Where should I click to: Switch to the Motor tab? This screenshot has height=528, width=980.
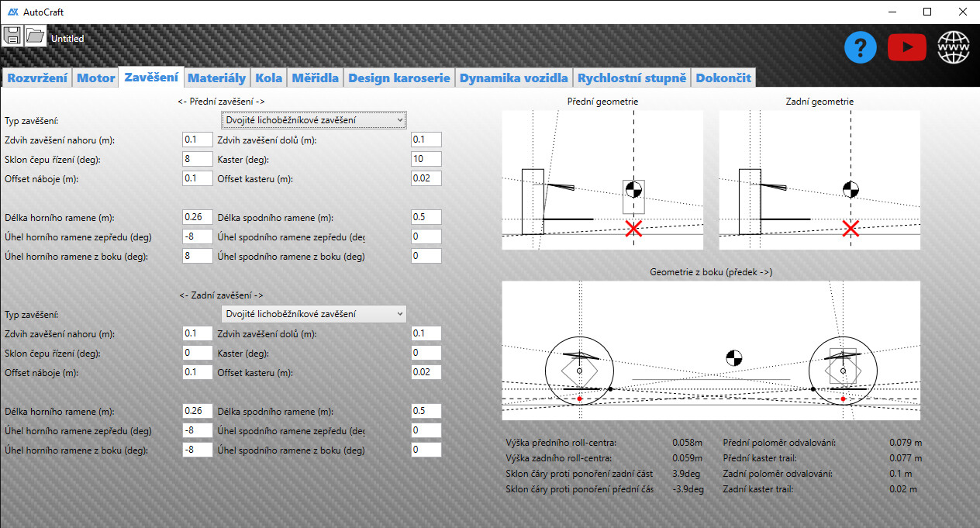[x=95, y=78]
